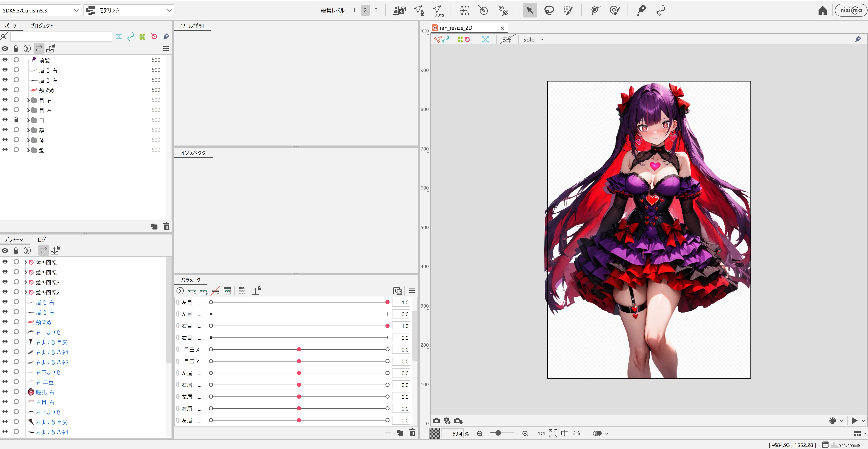Select edit level 2 button

click(x=365, y=10)
